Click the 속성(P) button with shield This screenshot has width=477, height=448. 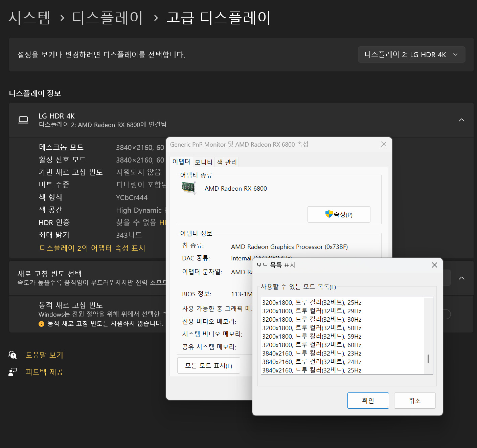(339, 214)
